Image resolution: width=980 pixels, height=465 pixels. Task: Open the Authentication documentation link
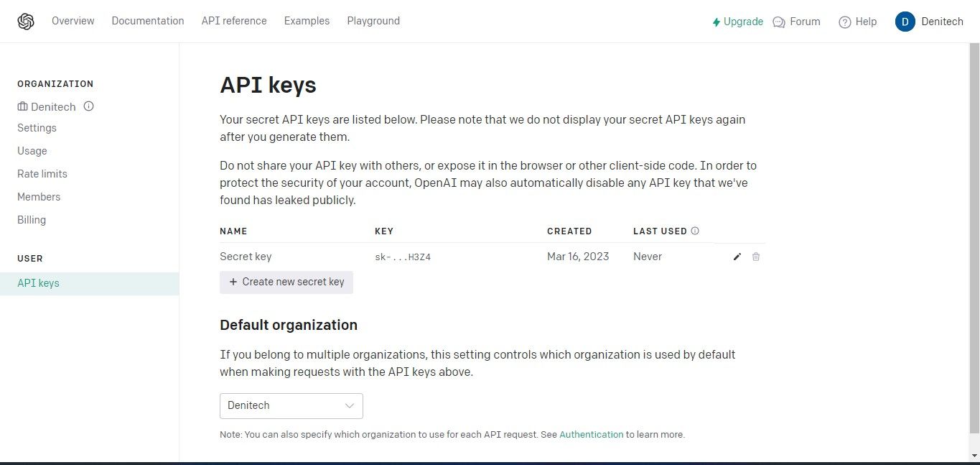(x=591, y=434)
